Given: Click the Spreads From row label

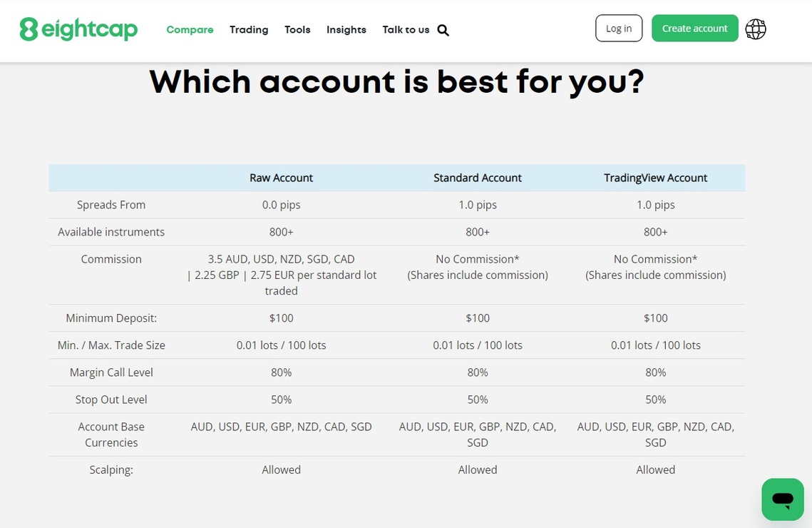Looking at the screenshot, I should [111, 205].
